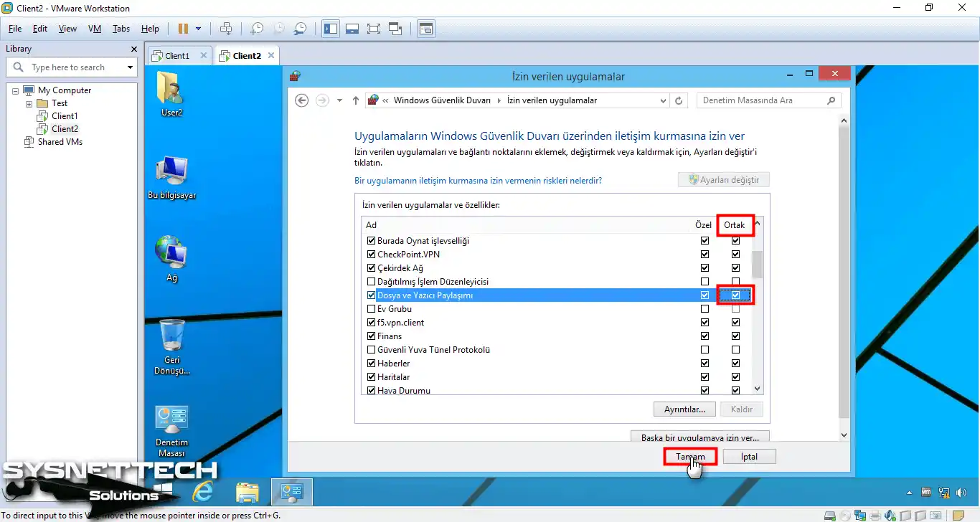Type in the Denetim Masasında Ara search box

point(760,100)
